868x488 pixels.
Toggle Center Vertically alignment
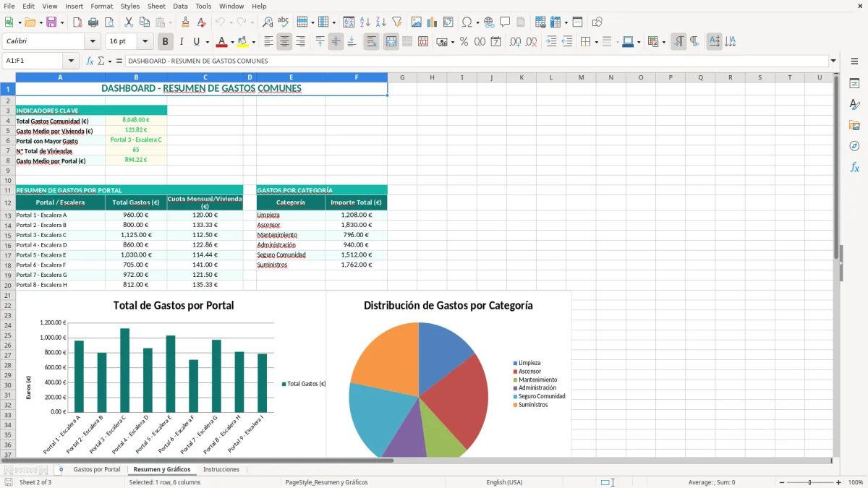336,42
